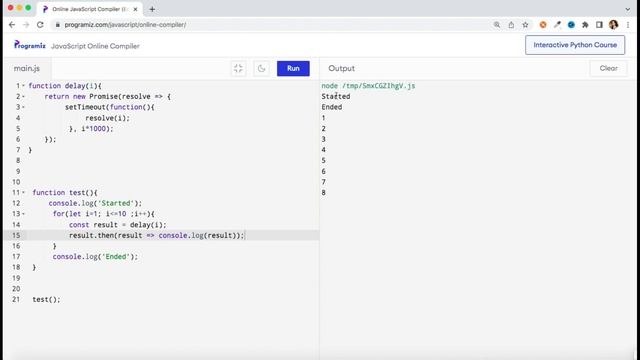Screen dimensions: 640x360
Task: Click the 'console.log('Started');' line
Action: (95, 203)
